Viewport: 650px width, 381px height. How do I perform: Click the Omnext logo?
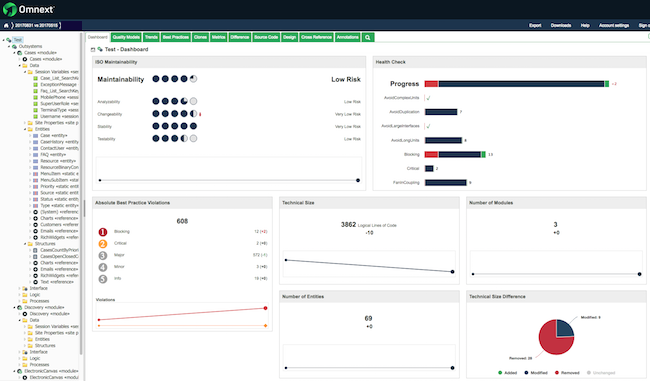pos(29,9)
